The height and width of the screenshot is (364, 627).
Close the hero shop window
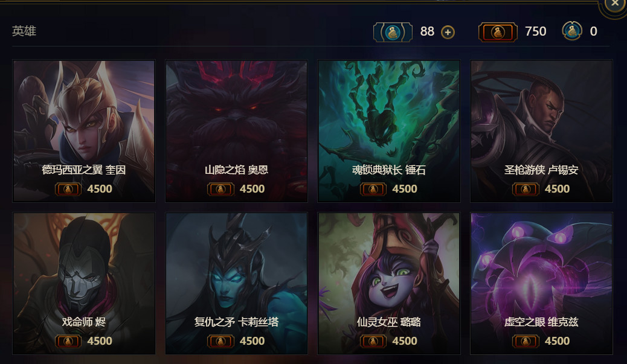coord(614,4)
